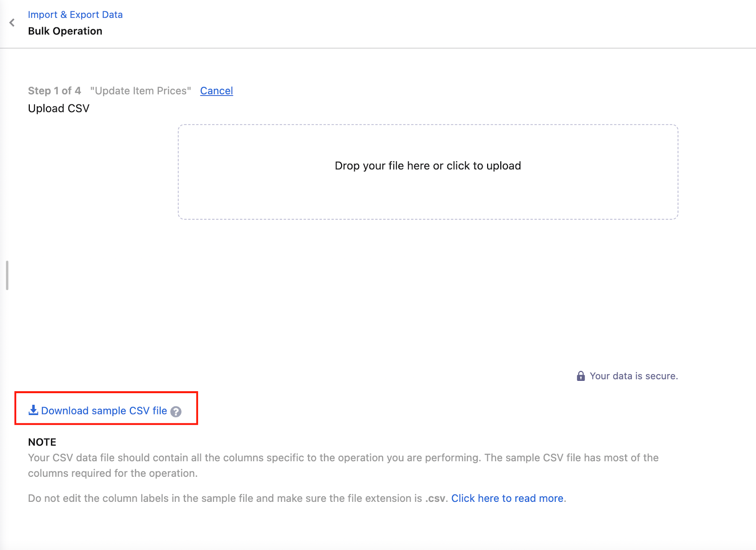Click the NOTE heading
Image resolution: width=756 pixels, height=550 pixels.
click(x=42, y=442)
